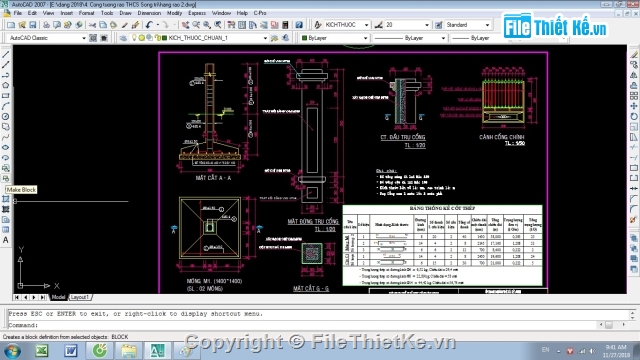640x360 pixels.
Task: Click the Save icon in the standard toolbar
Action: (x=33, y=25)
